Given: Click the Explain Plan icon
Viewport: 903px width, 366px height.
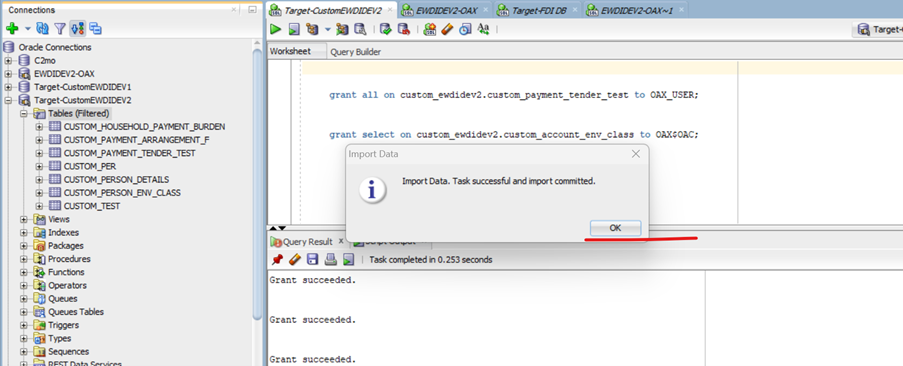Looking at the screenshot, I should pos(312,29).
